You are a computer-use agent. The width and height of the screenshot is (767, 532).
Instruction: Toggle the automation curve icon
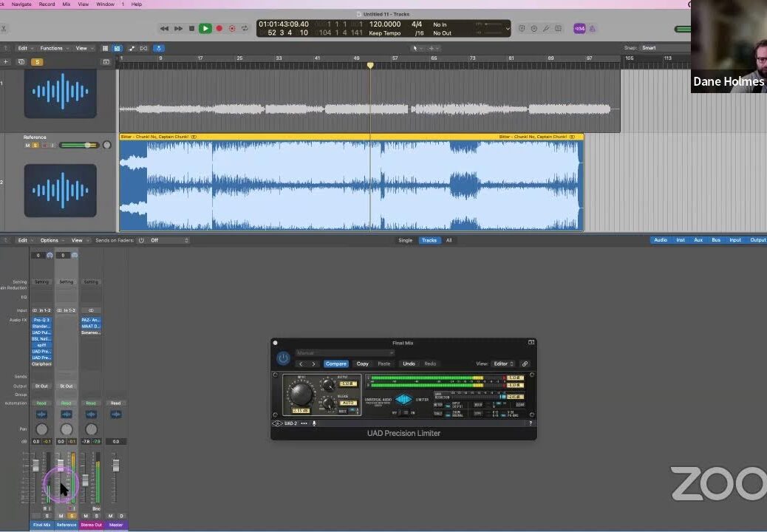(x=132, y=49)
